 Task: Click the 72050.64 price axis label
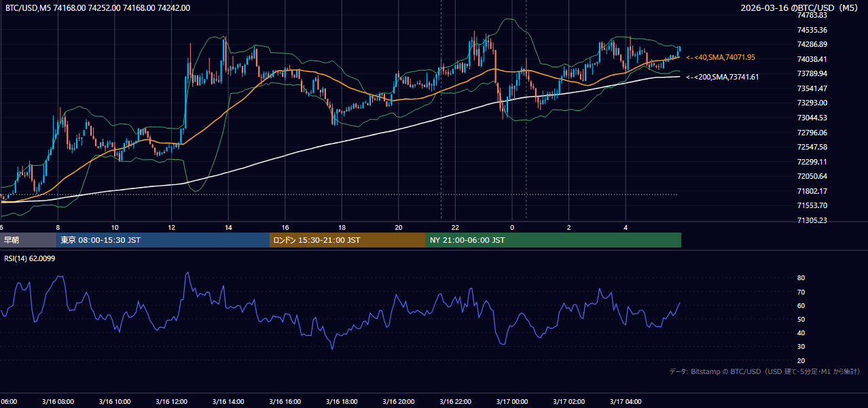[812, 176]
